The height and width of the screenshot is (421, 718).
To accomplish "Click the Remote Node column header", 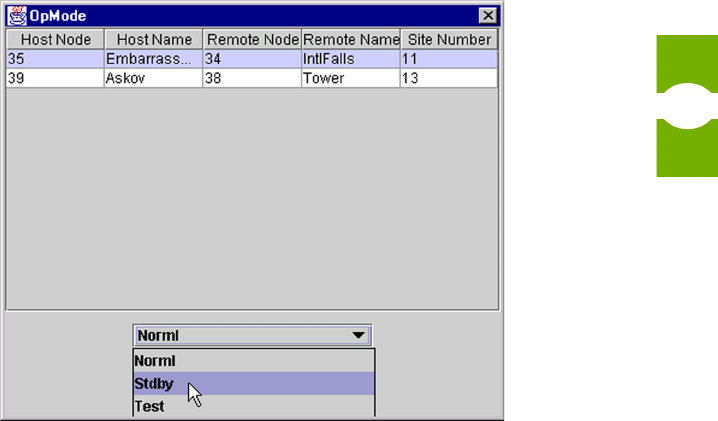I will pyautogui.click(x=252, y=39).
